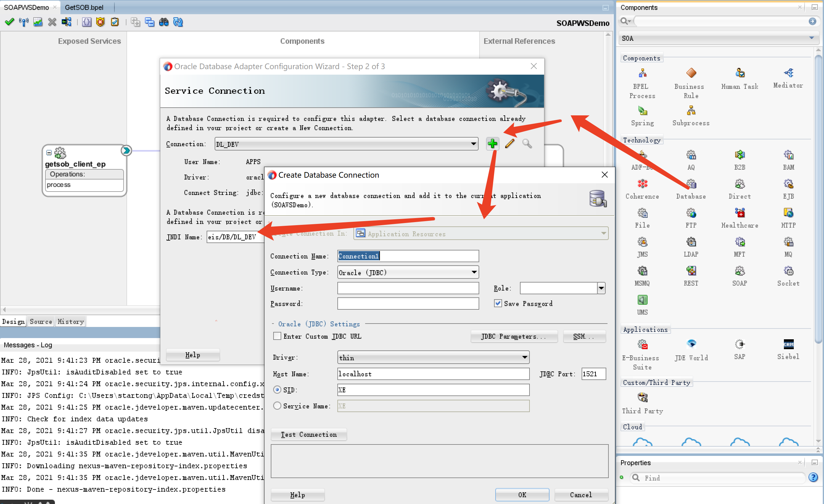Click the REST technology icon
The height and width of the screenshot is (504, 824).
(690, 271)
